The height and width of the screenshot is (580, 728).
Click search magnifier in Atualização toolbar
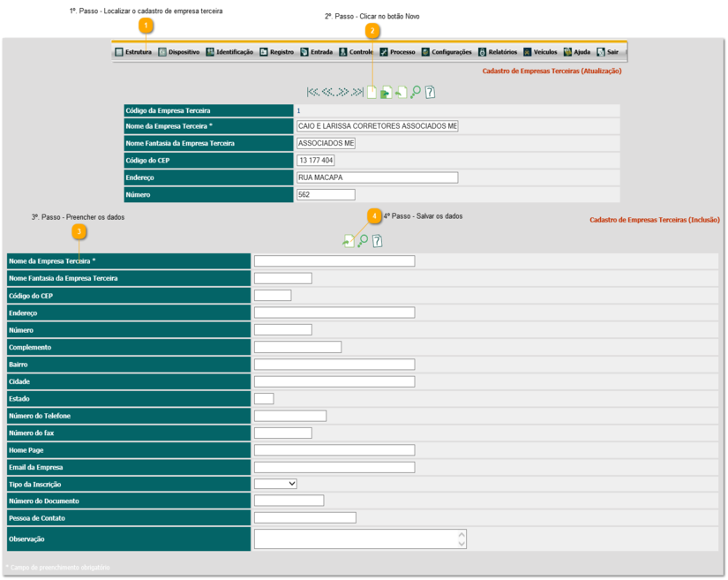pos(416,92)
